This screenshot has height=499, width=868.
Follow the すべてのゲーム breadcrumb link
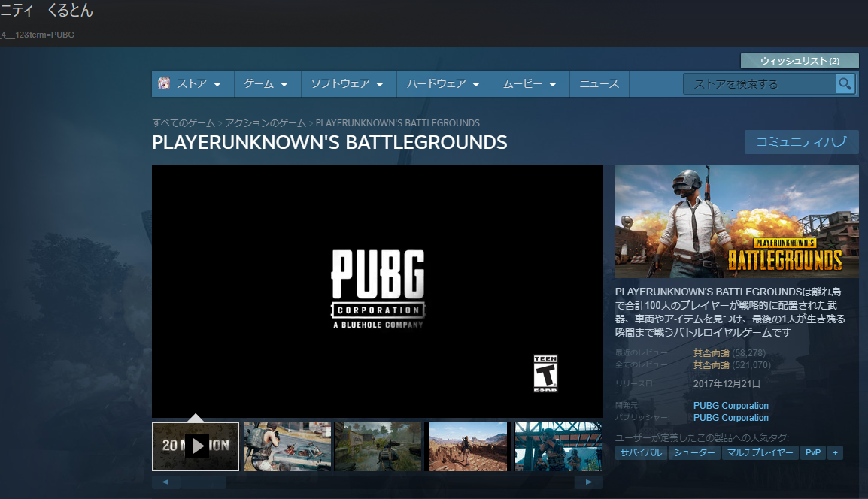(184, 122)
